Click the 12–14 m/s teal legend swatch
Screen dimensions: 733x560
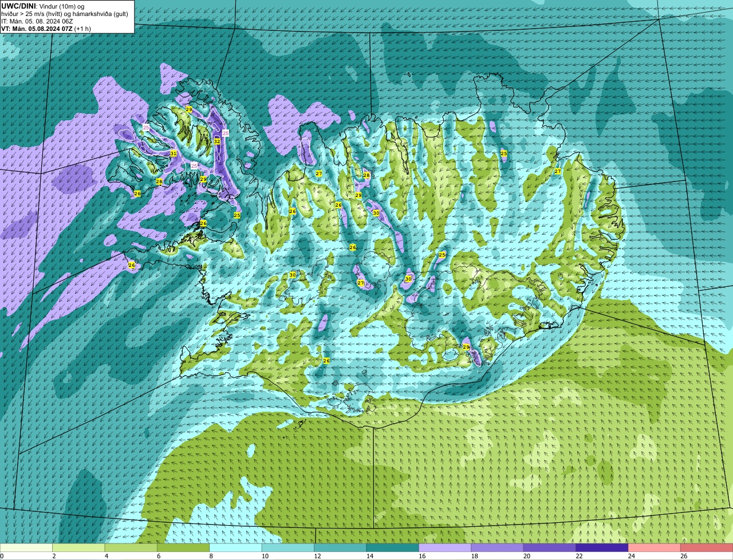pos(341,547)
